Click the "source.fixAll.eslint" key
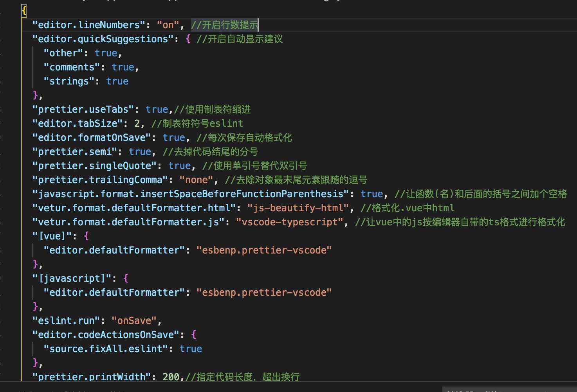 point(106,349)
